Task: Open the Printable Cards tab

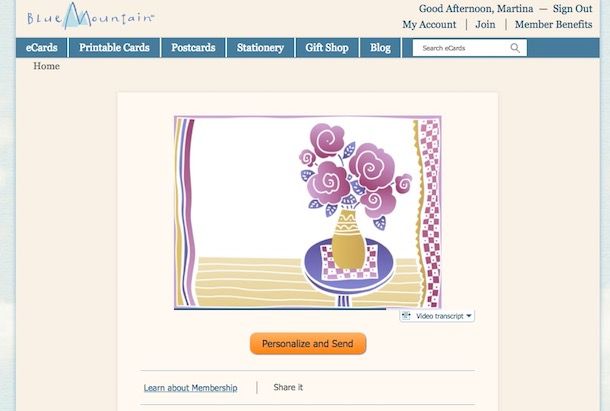Action: 114,47
